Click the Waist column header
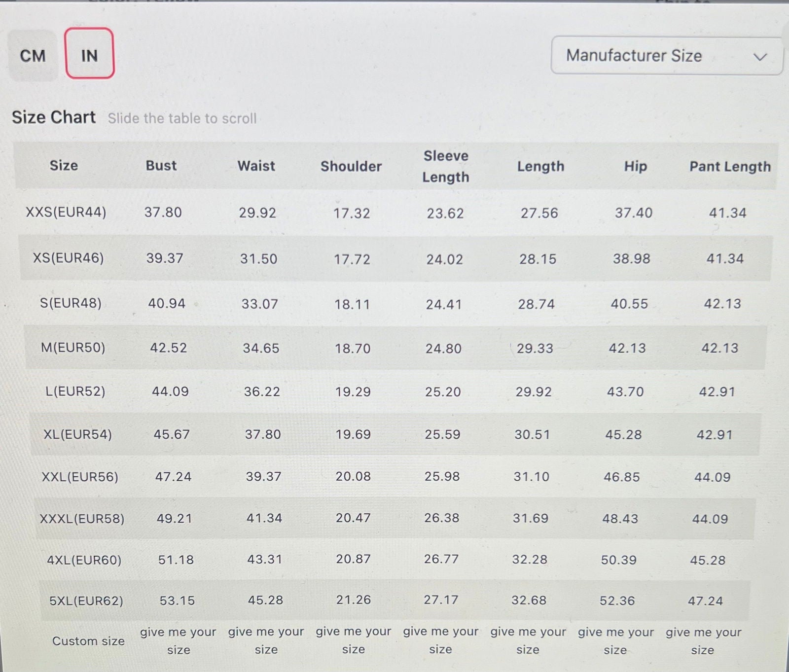789x672 pixels. pos(256,166)
